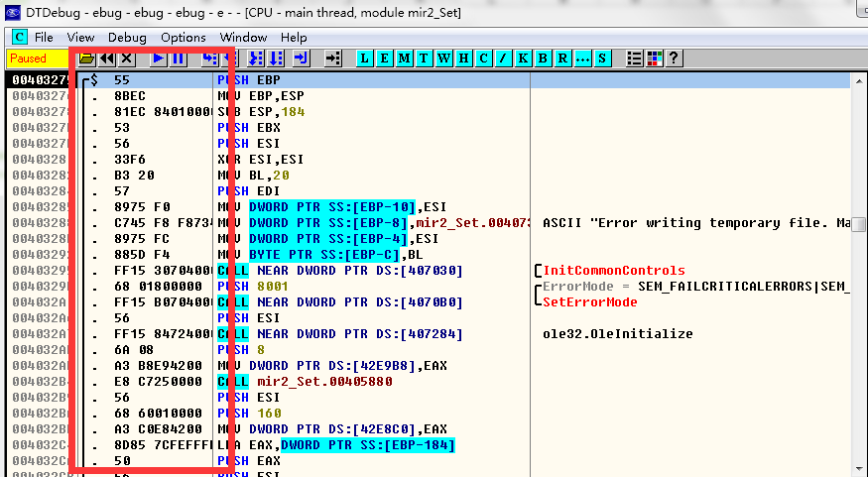This screenshot has width=868, height=477.
Task: Select the PUSH 8001 instruction
Action: tap(253, 286)
